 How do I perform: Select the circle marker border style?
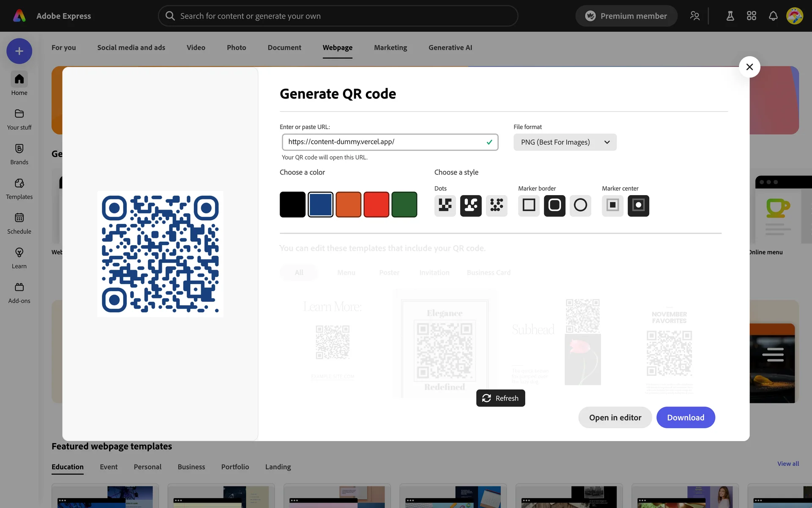point(580,205)
